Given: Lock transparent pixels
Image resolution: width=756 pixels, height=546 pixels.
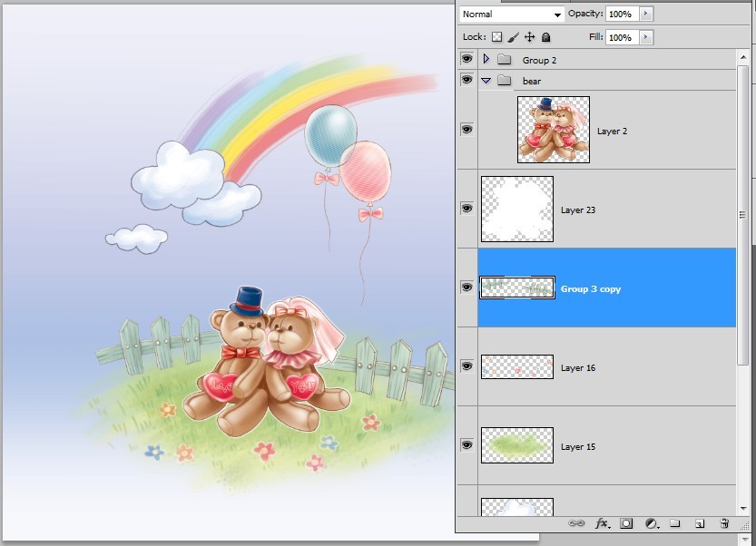Looking at the screenshot, I should click(x=496, y=37).
